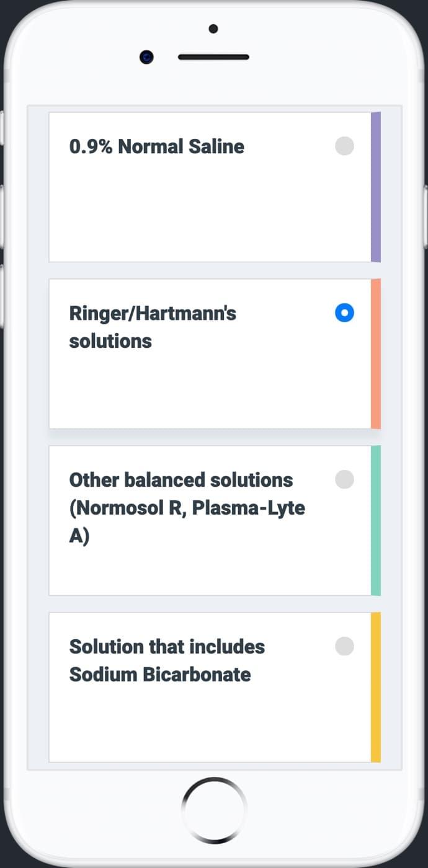Click blank space in Other balanced solutions card
428x868 pixels.
[x=210, y=570]
